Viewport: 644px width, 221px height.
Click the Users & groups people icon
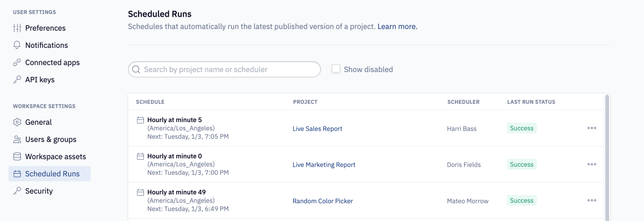(17, 139)
